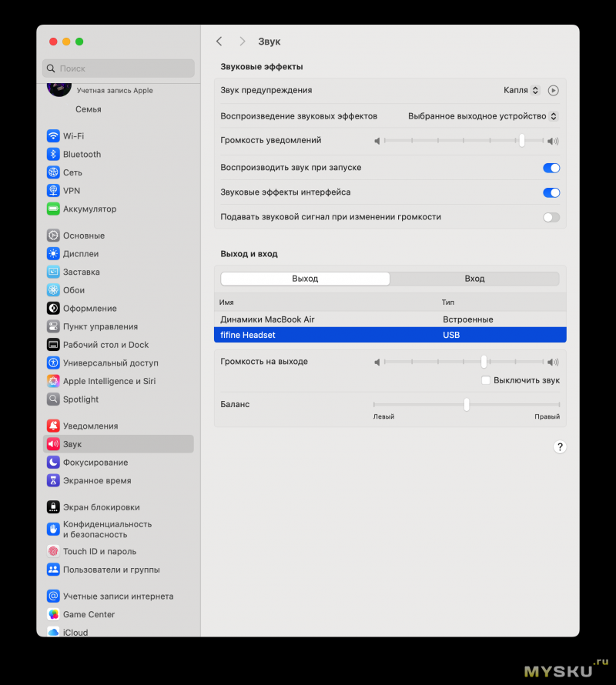Image resolution: width=616 pixels, height=685 pixels.
Task: Click the Тип column header
Action: click(x=448, y=302)
